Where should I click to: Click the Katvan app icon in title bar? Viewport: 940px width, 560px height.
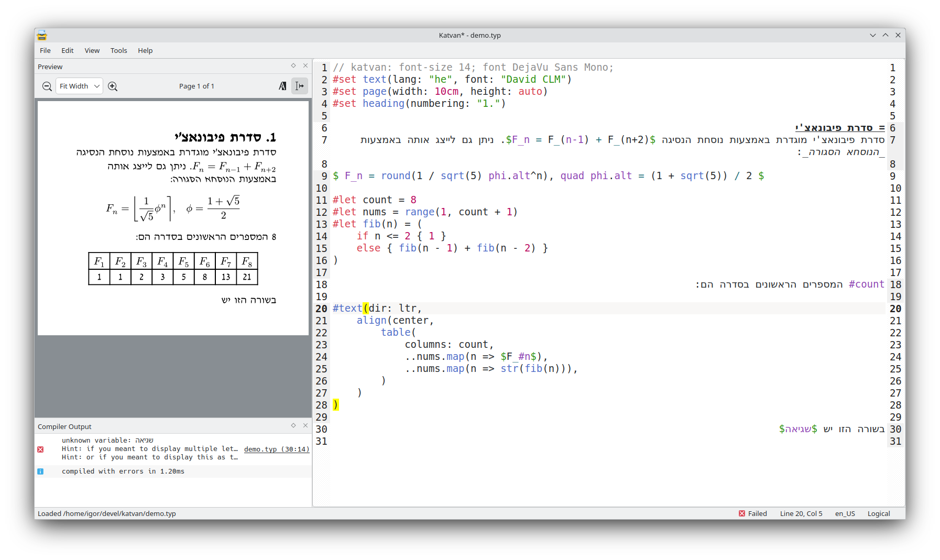(x=42, y=36)
